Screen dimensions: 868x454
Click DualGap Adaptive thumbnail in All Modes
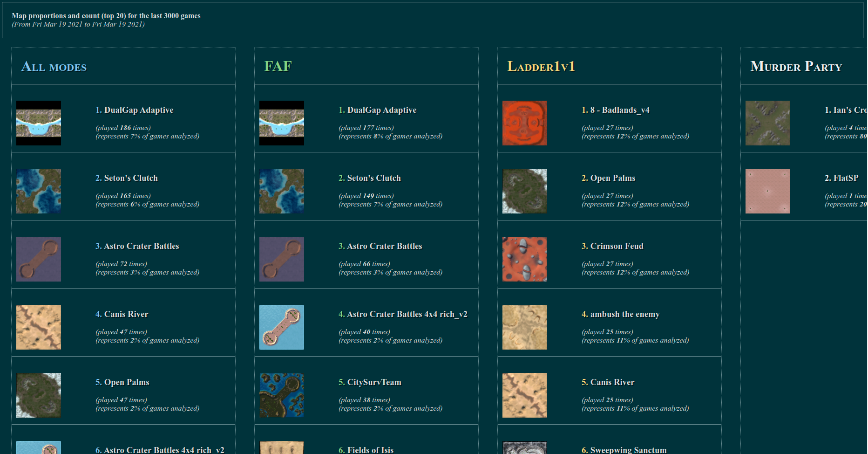[x=39, y=123]
